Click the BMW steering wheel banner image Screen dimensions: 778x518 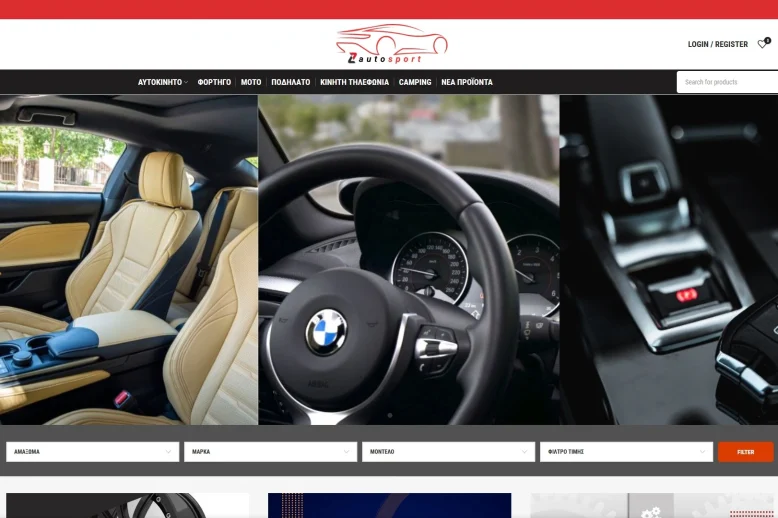[x=409, y=260]
